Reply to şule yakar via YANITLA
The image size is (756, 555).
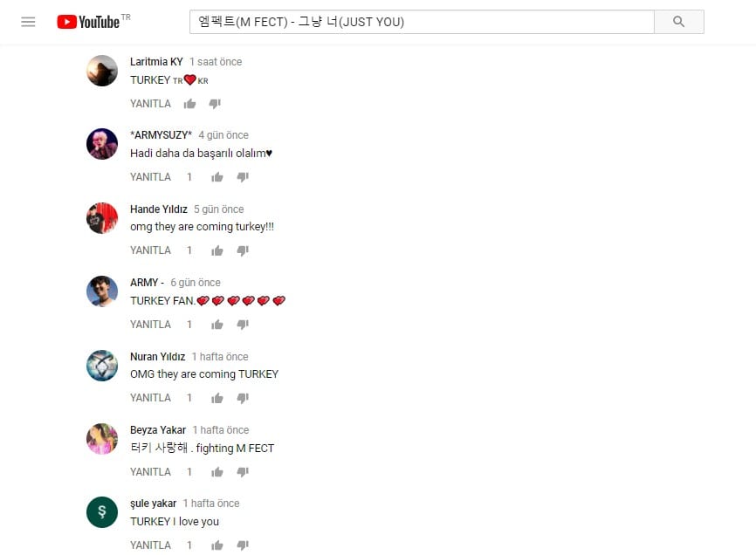coord(150,545)
